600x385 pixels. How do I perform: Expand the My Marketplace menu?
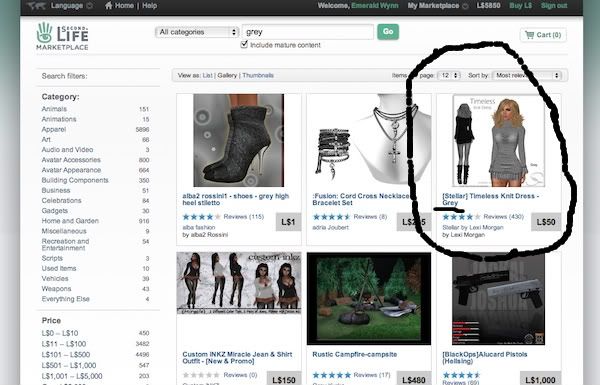point(438,6)
